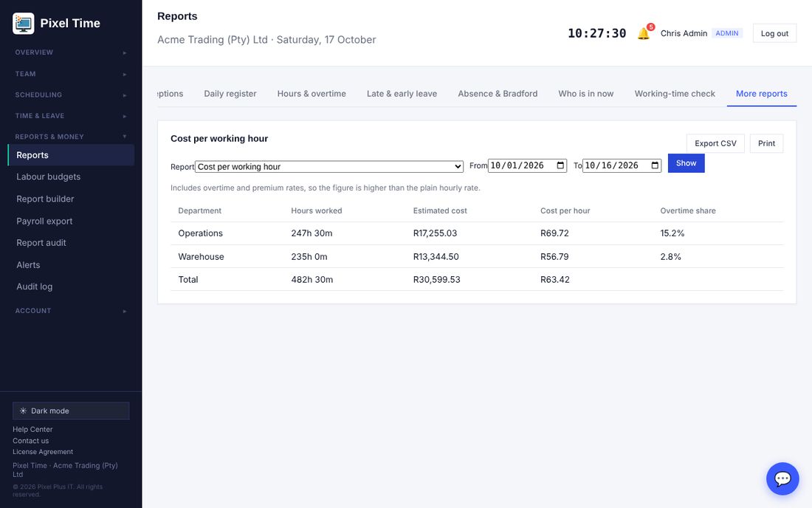Open the Late & early leave tab
Viewport: 812px width, 508px height.
click(402, 94)
